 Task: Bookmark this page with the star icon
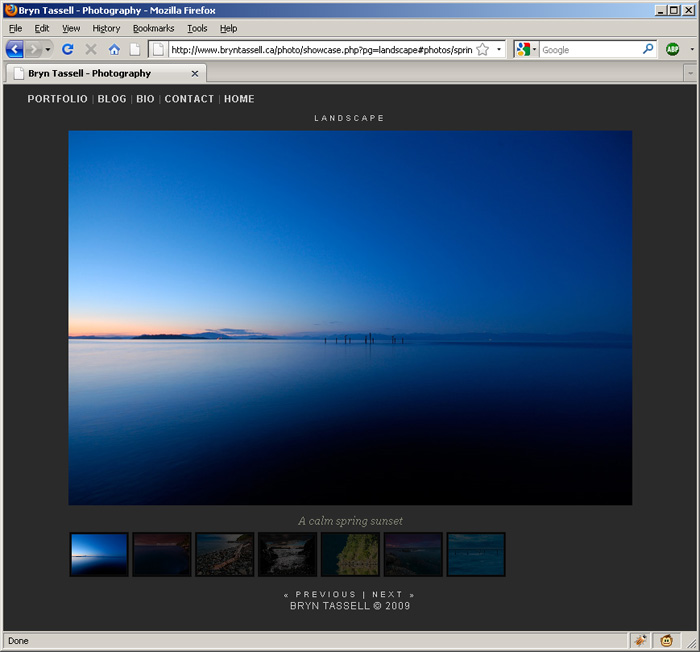pyautogui.click(x=483, y=50)
